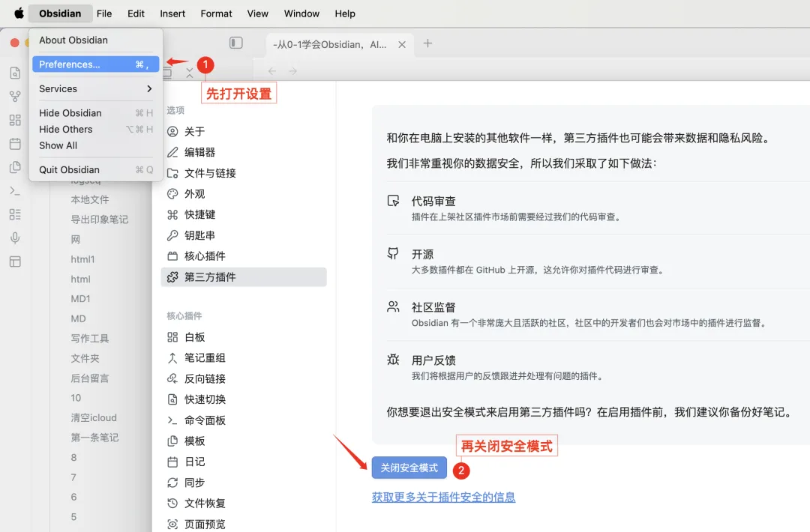Open the Help menu

(x=344, y=13)
